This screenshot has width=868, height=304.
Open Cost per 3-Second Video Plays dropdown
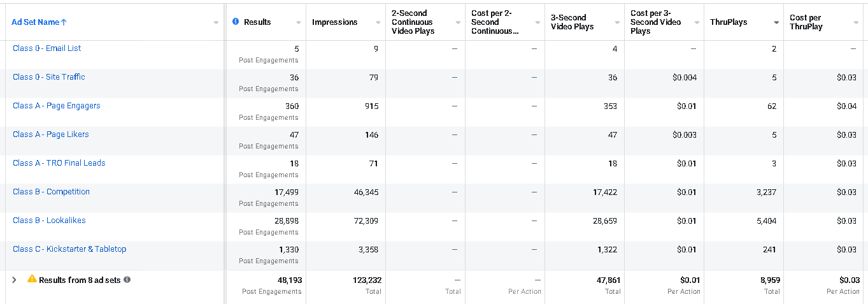click(697, 23)
